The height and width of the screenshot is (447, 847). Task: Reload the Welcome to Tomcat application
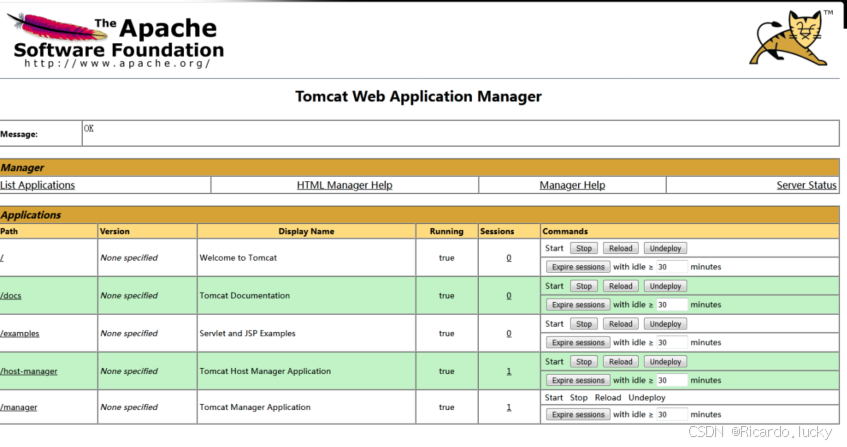pos(621,248)
